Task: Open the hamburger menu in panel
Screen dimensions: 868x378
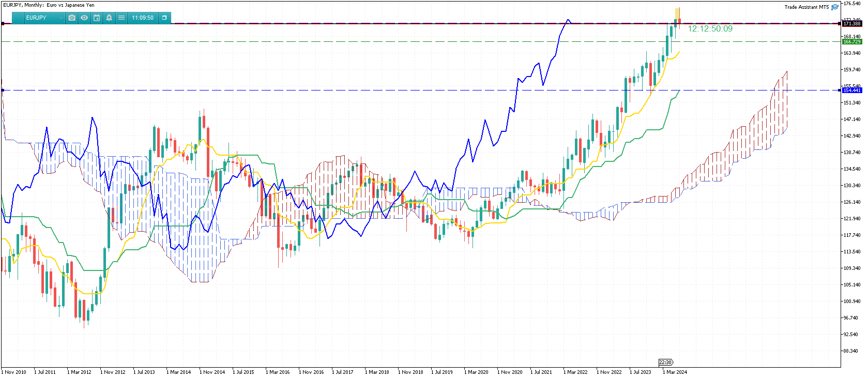Action: (x=121, y=18)
